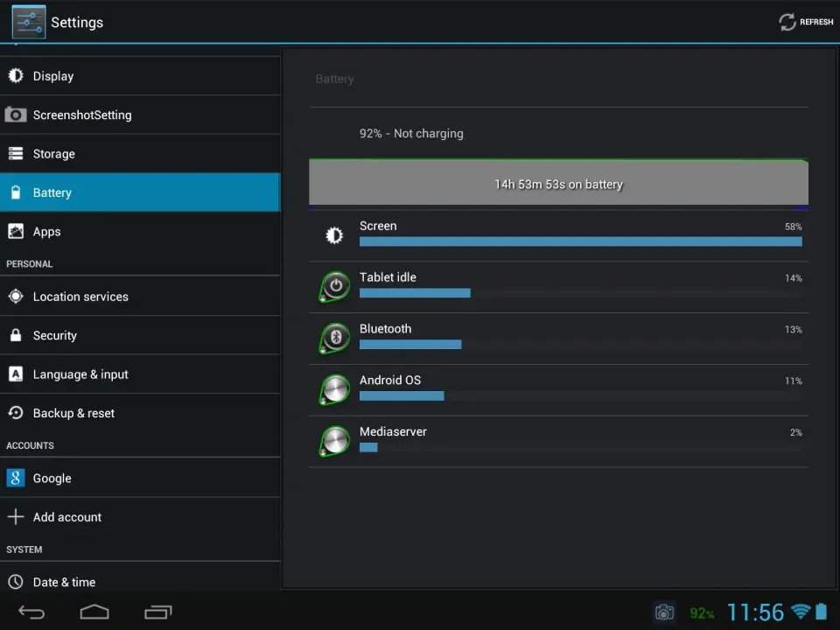The image size is (840, 630).
Task: Tap the Backup & reset icon
Action: point(16,413)
